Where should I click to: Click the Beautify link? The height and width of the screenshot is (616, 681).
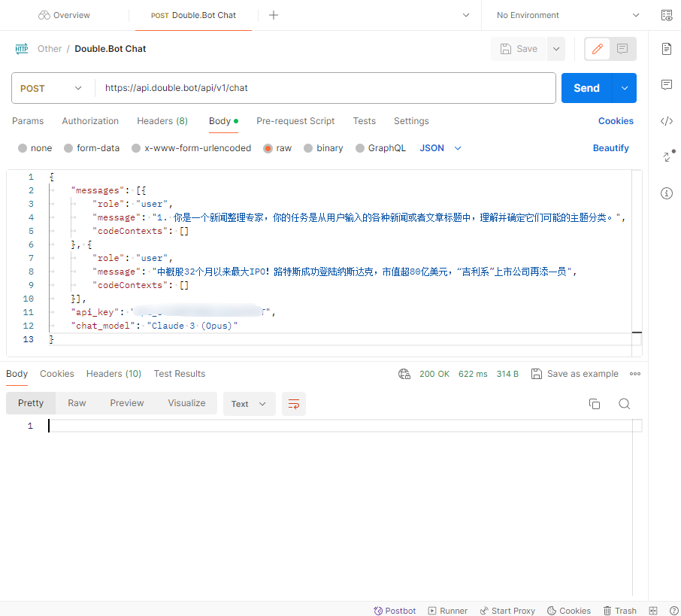coord(610,148)
